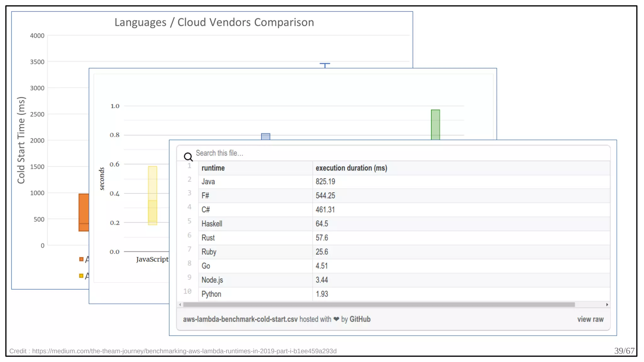
Task: Click the scrollbar left arrow
Action: 180,304
